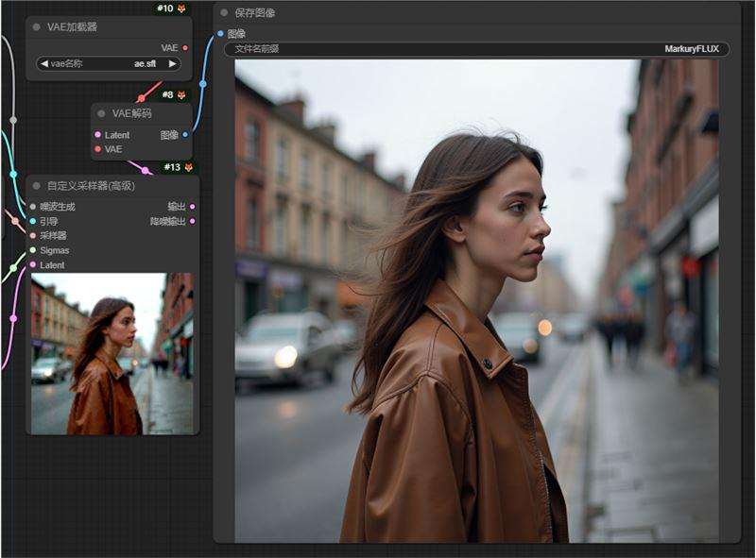Click the 输出 output port on the sampler node
This screenshot has width=756, height=558.
coord(193,206)
